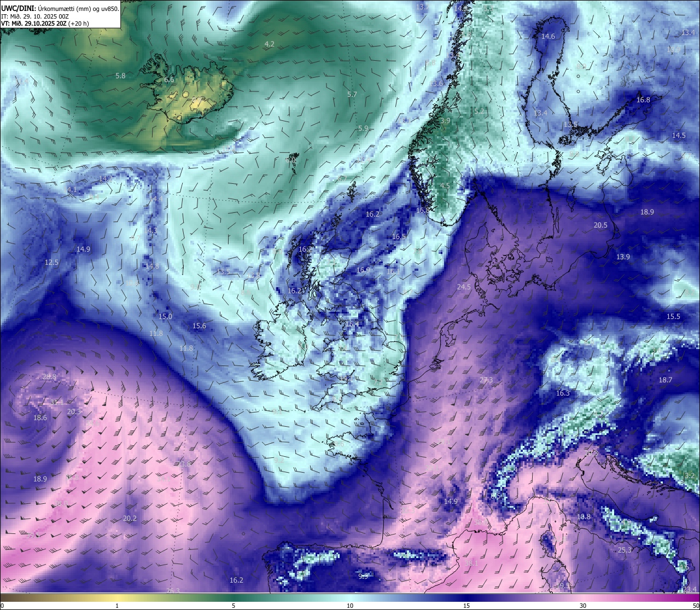Click the 3.9 value label over Norway
The image size is (700, 610).
445,120
